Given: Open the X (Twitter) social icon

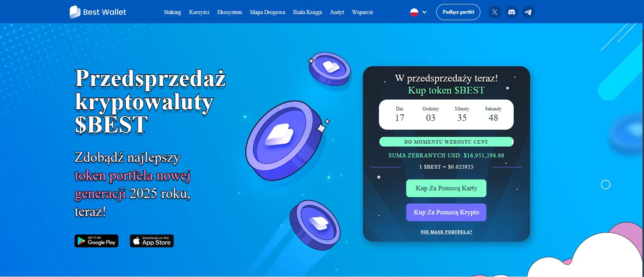Looking at the screenshot, I should click(494, 12).
